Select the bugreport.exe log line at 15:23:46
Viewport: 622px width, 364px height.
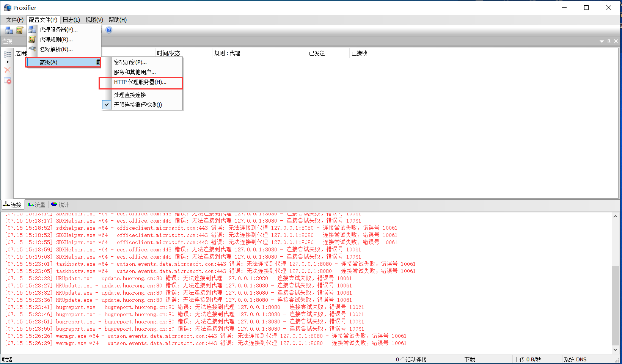click(184, 314)
